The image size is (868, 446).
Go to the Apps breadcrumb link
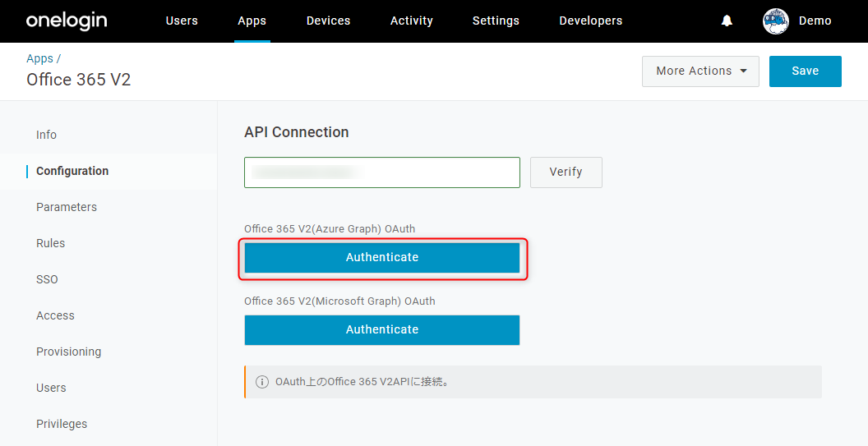pyautogui.click(x=39, y=58)
